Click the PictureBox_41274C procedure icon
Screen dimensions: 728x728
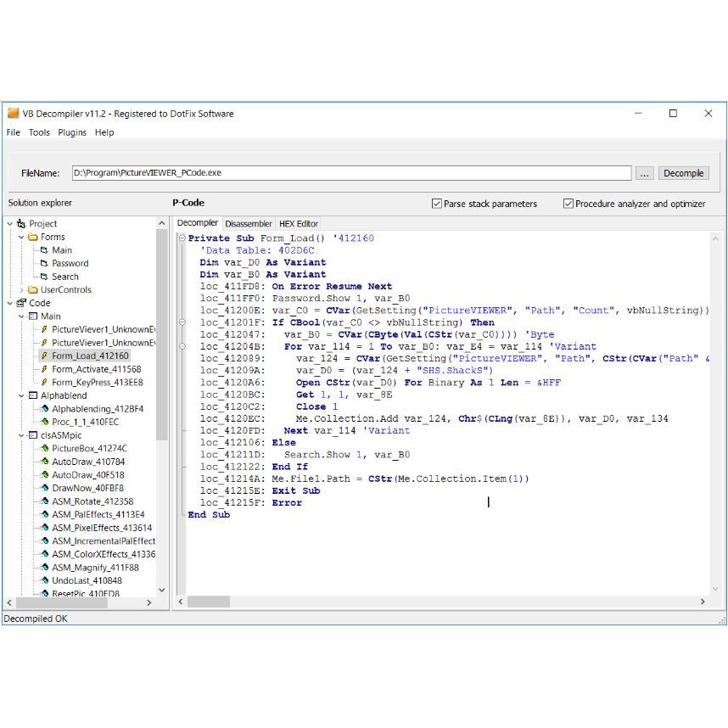(45, 448)
